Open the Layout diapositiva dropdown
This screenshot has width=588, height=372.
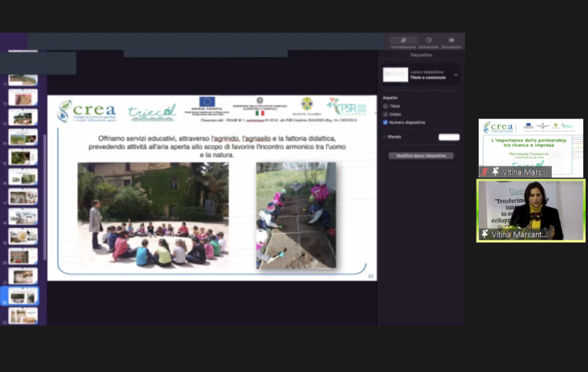[x=455, y=75]
